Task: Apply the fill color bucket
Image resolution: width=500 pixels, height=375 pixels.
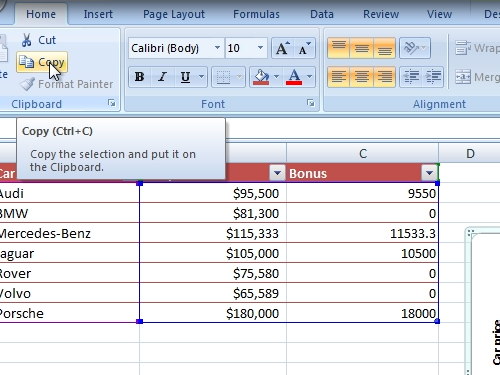Action: point(261,77)
